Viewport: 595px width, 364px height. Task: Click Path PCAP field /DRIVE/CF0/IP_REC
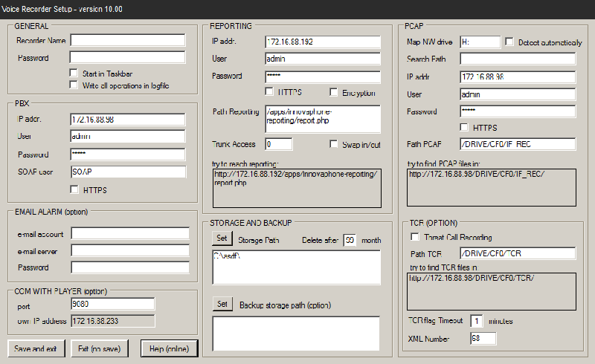pyautogui.click(x=518, y=144)
